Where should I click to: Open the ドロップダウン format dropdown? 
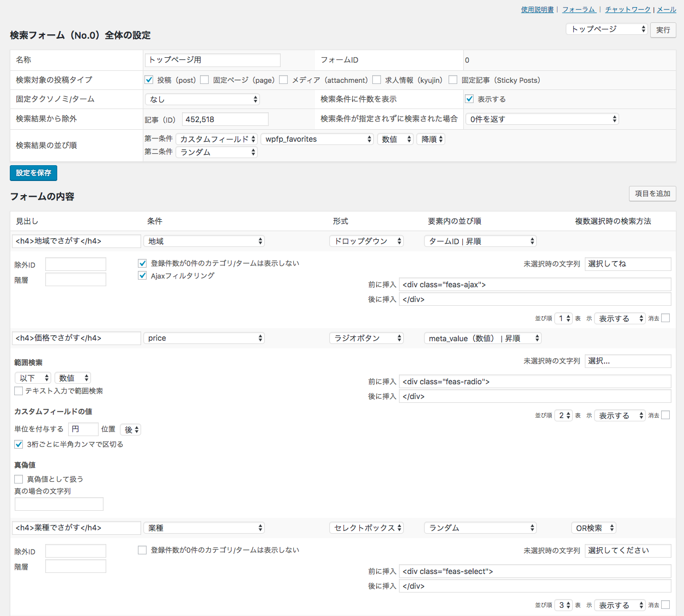point(366,241)
